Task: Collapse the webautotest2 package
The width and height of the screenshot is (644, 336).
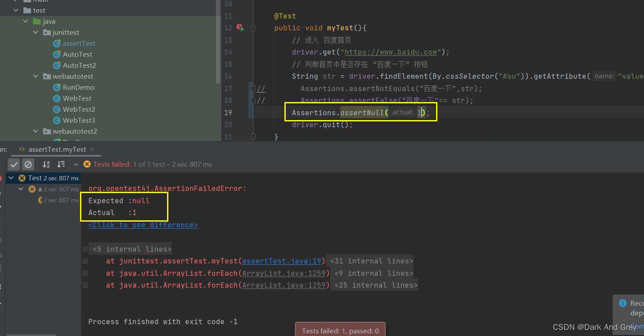Action: [36, 131]
